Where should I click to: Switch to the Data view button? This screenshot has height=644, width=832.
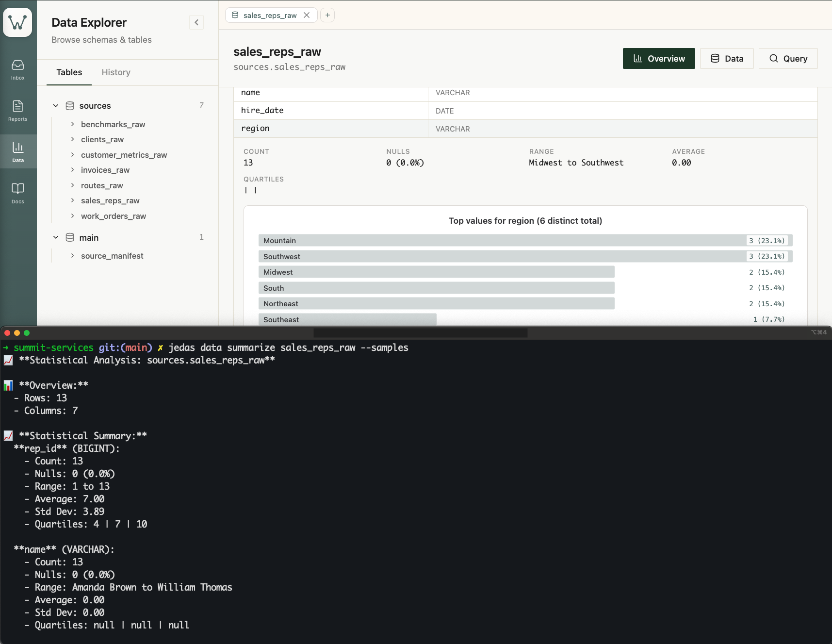[726, 59]
